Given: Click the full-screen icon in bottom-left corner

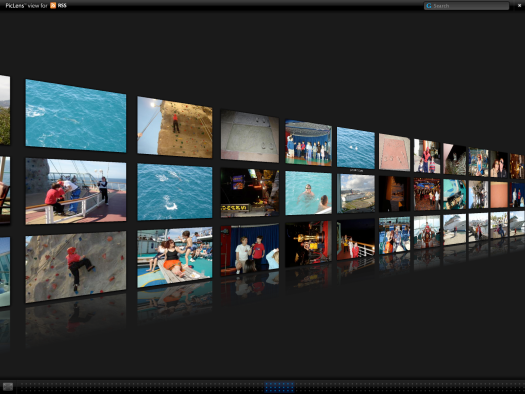Looking at the screenshot, I should point(8,387).
